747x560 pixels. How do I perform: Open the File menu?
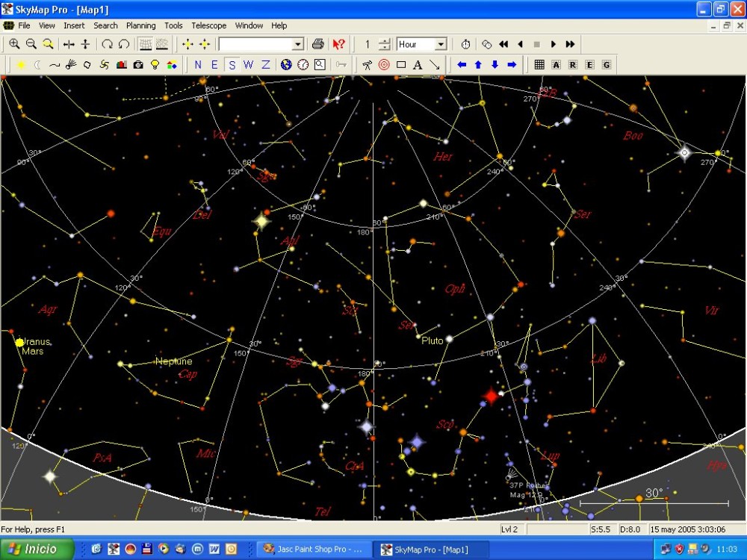[24, 25]
